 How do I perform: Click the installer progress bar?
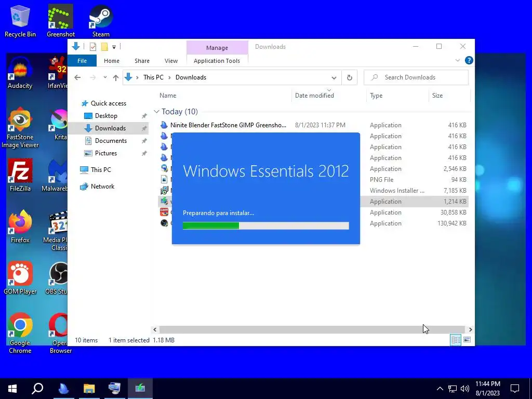point(265,225)
